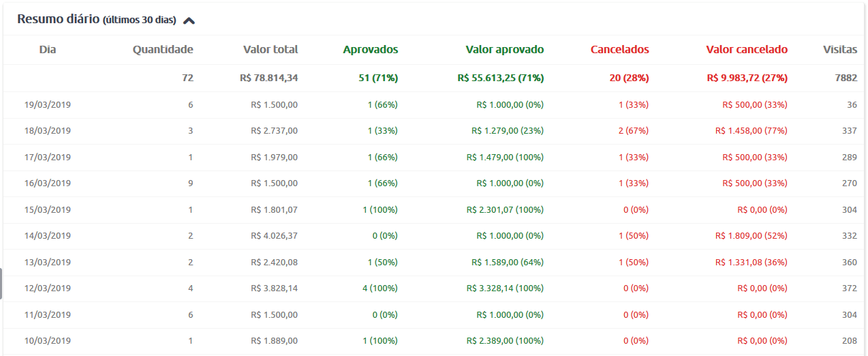Click total cancelled value R$ 9.983,72 (27%)
This screenshot has width=868, height=356.
click(x=747, y=78)
